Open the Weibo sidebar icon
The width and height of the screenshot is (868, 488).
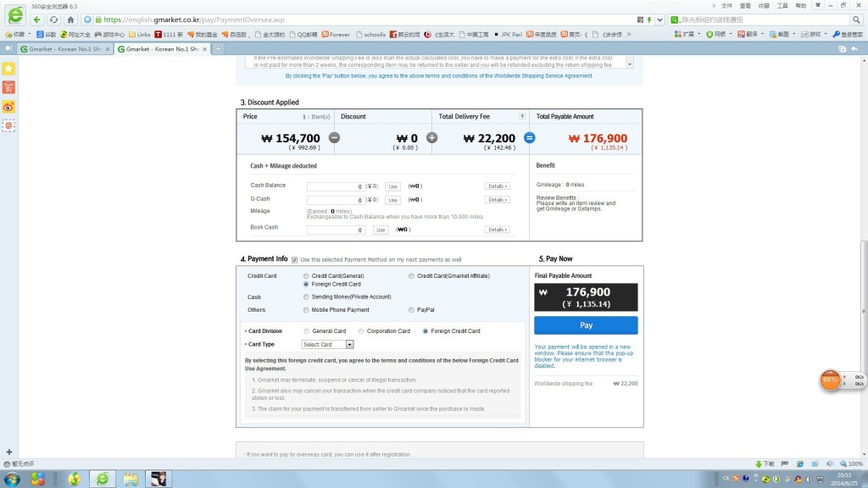pyautogui.click(x=8, y=107)
